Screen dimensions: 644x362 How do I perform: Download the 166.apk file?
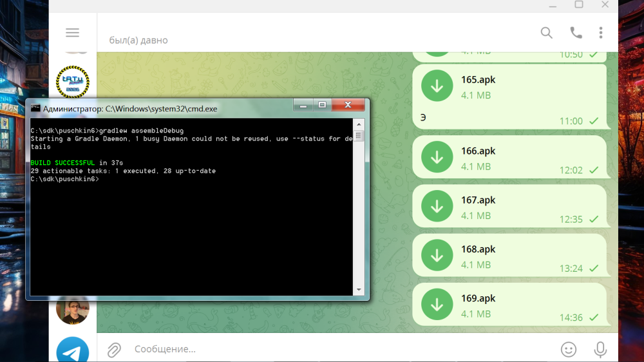click(x=437, y=157)
